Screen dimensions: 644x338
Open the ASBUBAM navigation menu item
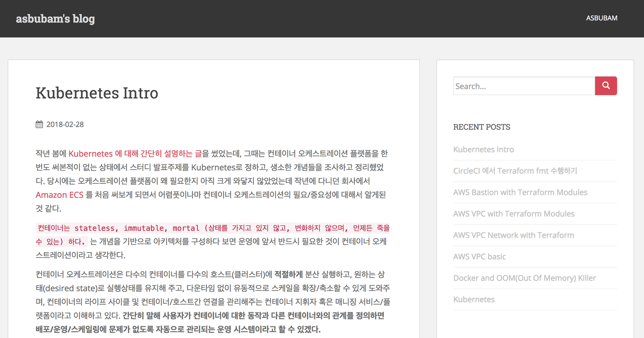(x=601, y=18)
